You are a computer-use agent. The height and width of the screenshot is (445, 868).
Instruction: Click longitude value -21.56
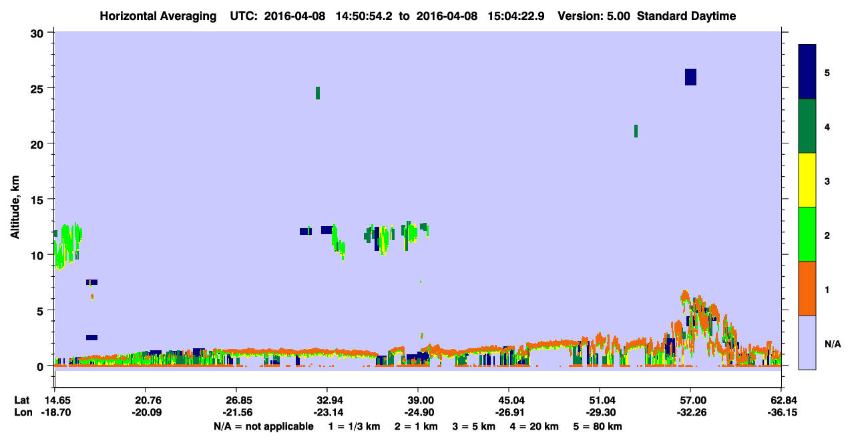[236, 413]
